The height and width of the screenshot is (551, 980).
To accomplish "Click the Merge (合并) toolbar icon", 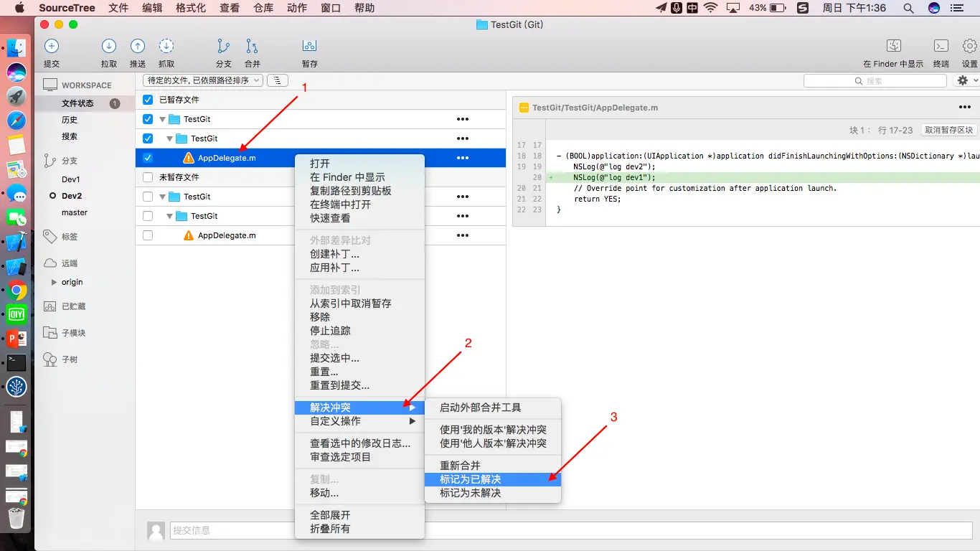I will (252, 47).
